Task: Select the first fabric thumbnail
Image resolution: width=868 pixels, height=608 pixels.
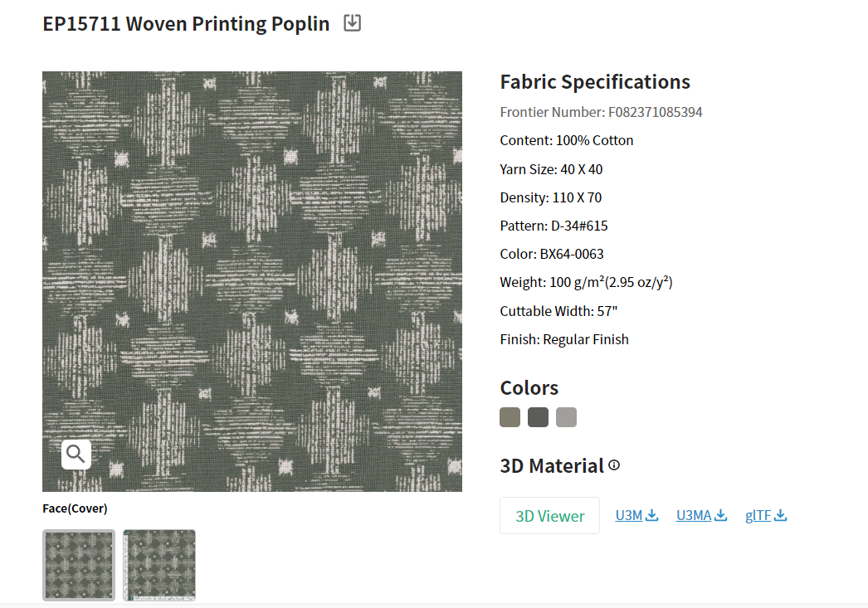Action: coord(79,565)
